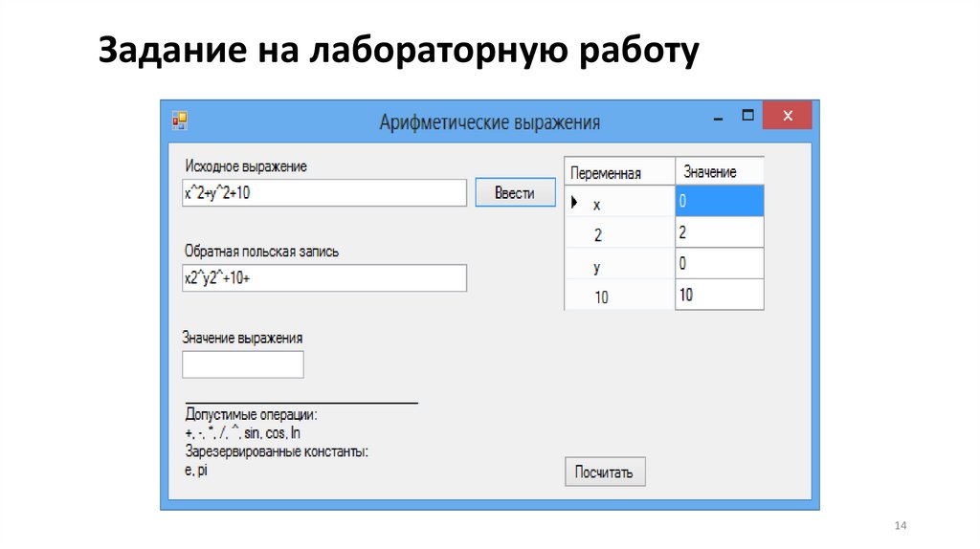
Task: Select the variable cell x
Action: (x=619, y=201)
